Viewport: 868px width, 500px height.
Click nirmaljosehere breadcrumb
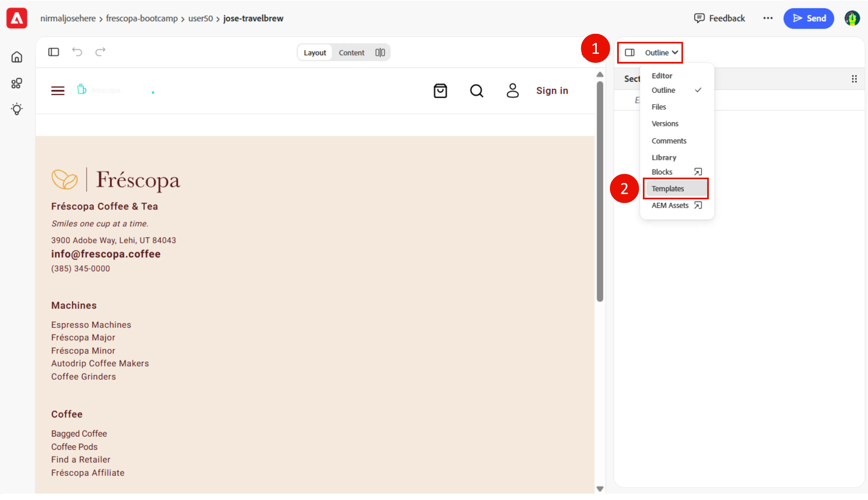68,18
